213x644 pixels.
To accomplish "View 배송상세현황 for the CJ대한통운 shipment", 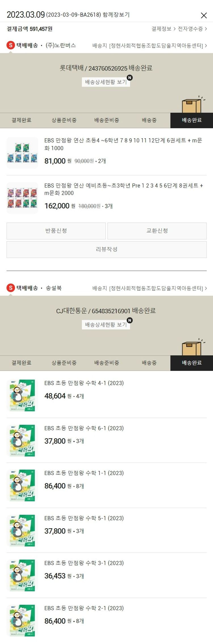I will (x=106, y=325).
